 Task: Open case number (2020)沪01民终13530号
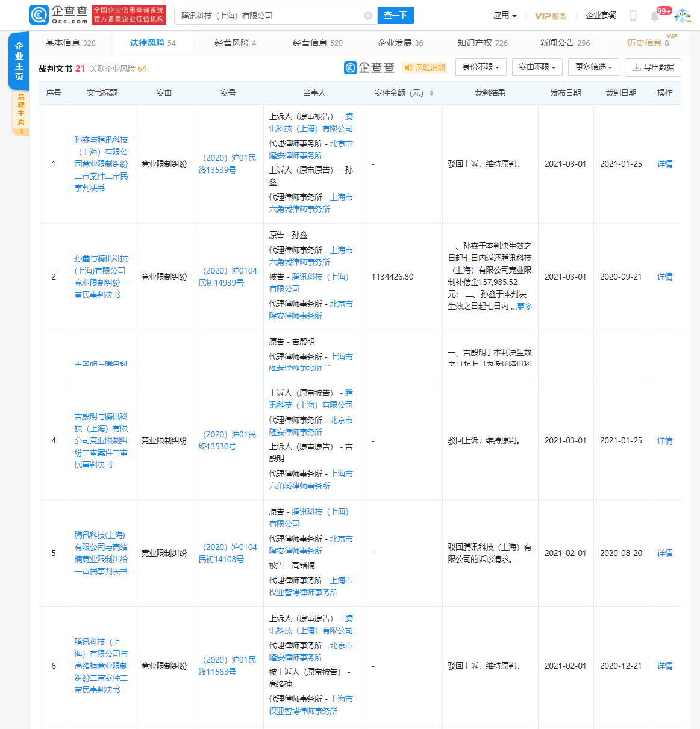pyautogui.click(x=227, y=440)
